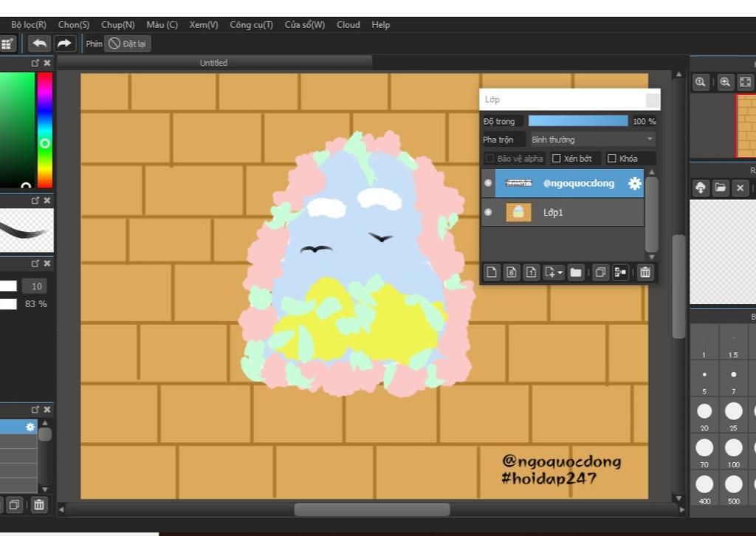Toggle the Bảo vệ alpha checkbox
The image size is (756, 536).
click(490, 159)
